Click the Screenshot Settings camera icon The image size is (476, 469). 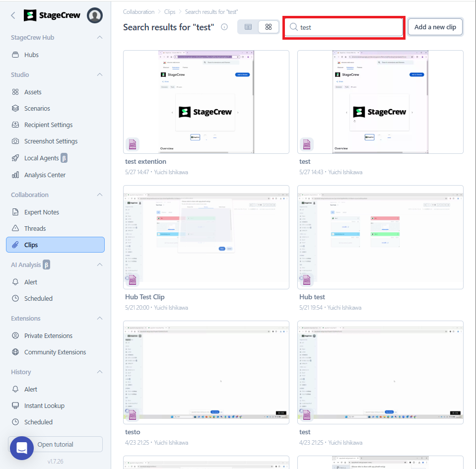15,141
